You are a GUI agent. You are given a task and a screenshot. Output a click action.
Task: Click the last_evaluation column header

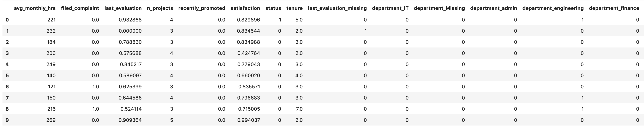click(123, 8)
